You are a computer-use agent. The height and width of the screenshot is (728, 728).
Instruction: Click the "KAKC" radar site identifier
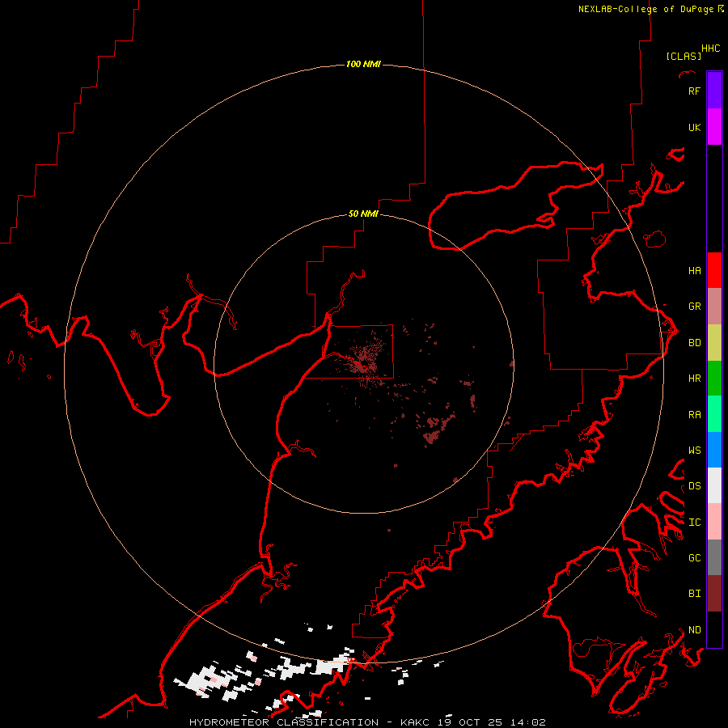tap(417, 722)
